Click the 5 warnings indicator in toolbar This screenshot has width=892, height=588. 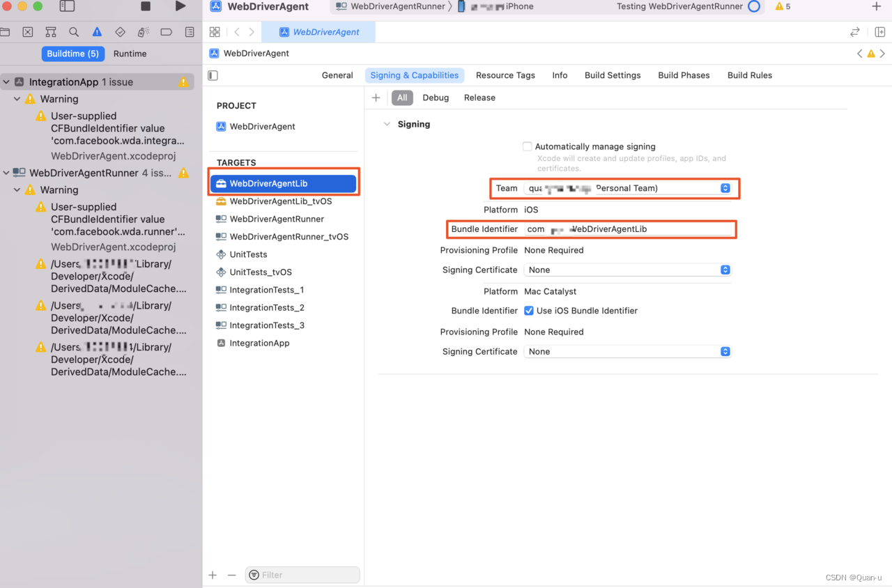coord(783,6)
